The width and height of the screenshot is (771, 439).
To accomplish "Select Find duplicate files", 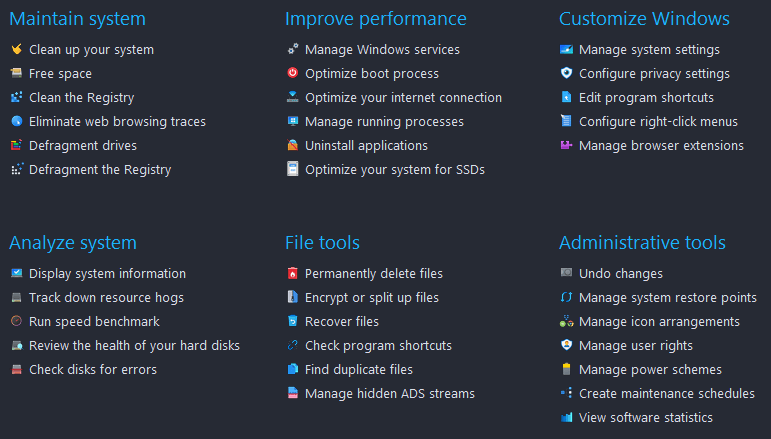I will [x=358, y=369].
